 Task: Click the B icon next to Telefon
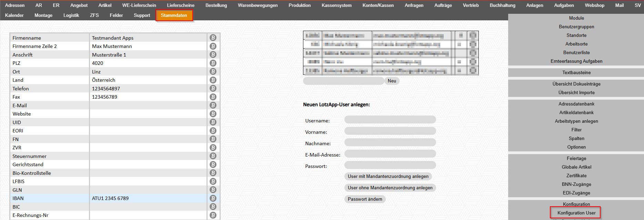coord(213,88)
